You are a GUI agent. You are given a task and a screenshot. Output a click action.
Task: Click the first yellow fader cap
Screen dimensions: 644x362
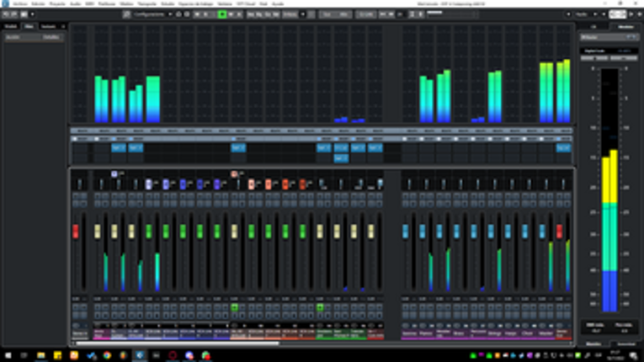coord(98,231)
